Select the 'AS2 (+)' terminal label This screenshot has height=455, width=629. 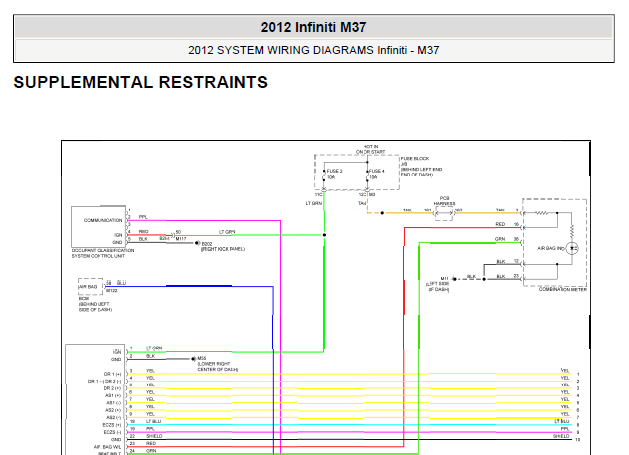click(114, 410)
